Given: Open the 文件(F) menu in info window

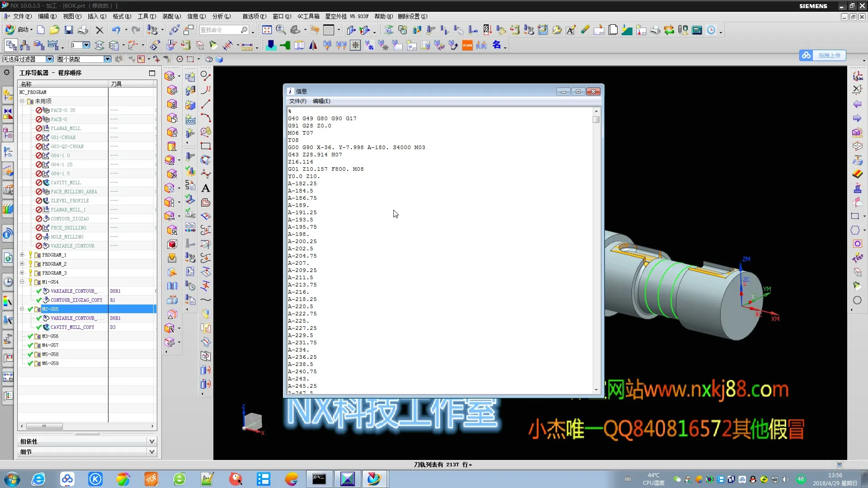Looking at the screenshot, I should coord(297,101).
